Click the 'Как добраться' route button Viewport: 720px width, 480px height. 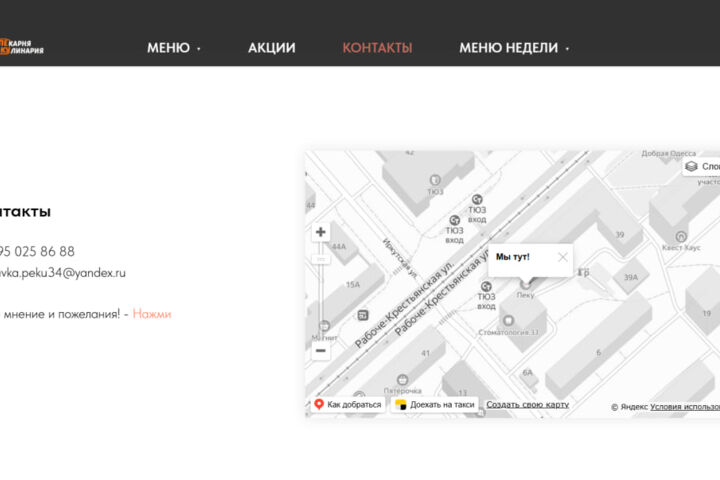click(x=348, y=405)
